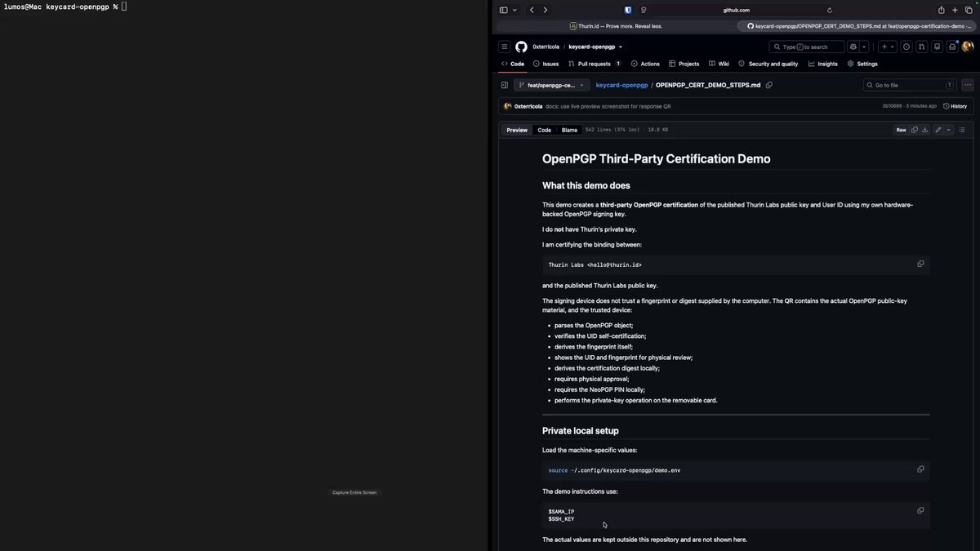Screen dimensions: 980x551
Task: Click the Safari share icon
Action: pos(941,10)
